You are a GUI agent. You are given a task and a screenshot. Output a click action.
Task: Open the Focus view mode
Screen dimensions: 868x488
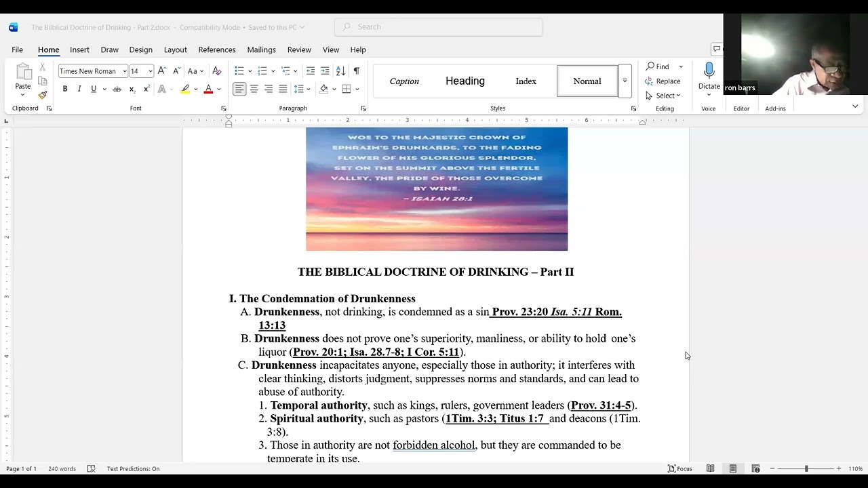(x=680, y=468)
